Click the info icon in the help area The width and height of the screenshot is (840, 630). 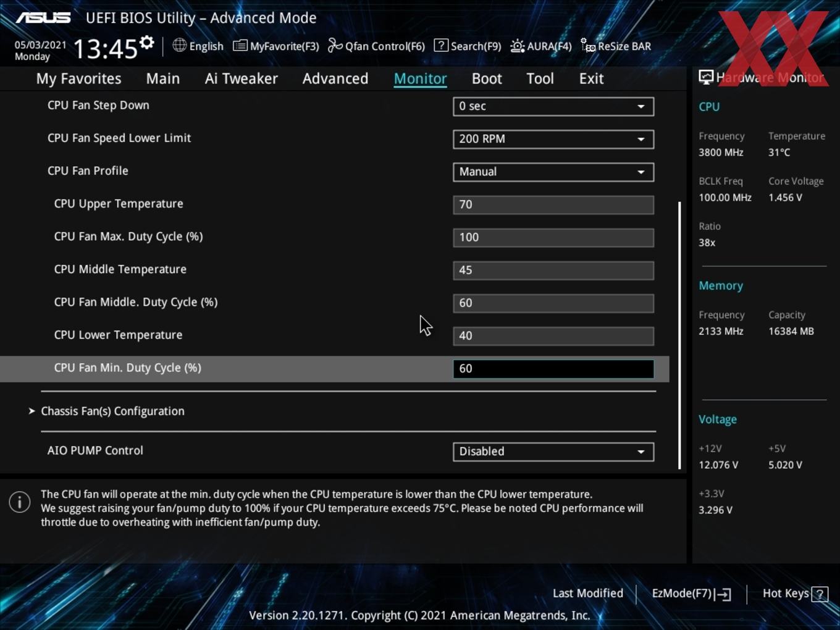click(x=20, y=502)
